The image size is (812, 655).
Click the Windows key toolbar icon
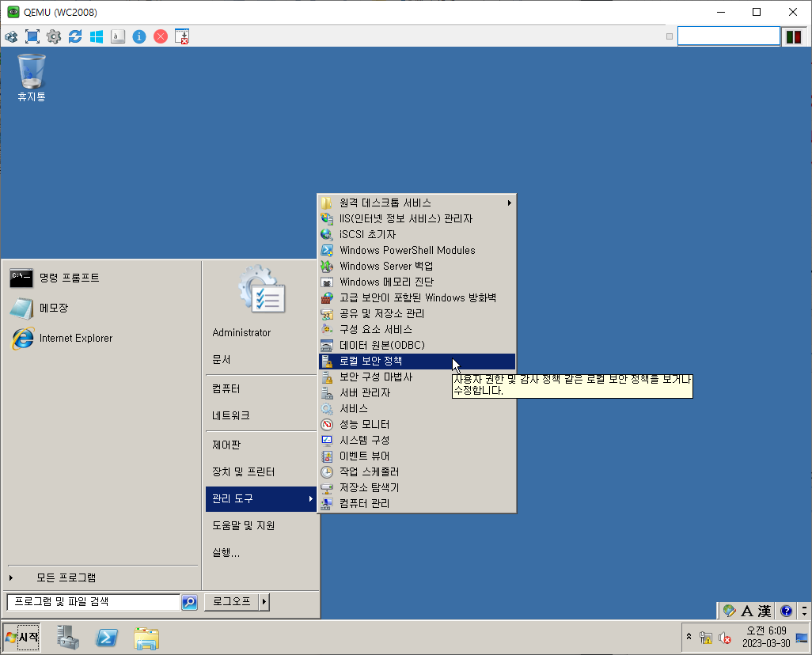(x=97, y=36)
